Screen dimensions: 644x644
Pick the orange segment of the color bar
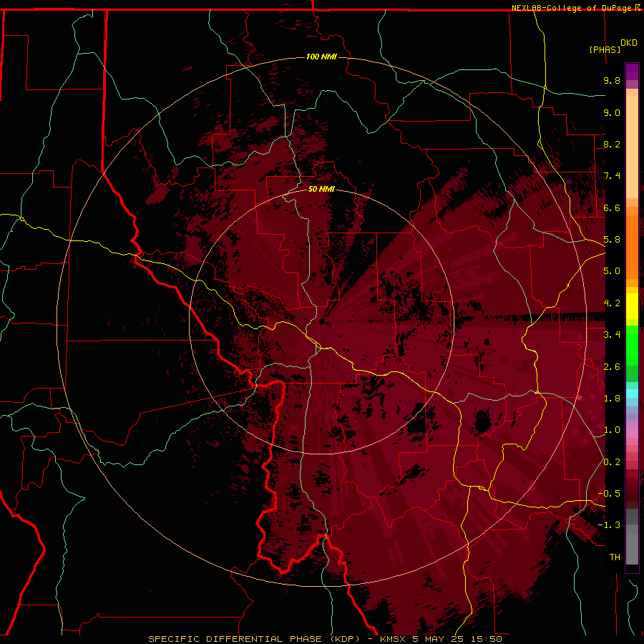[632, 246]
